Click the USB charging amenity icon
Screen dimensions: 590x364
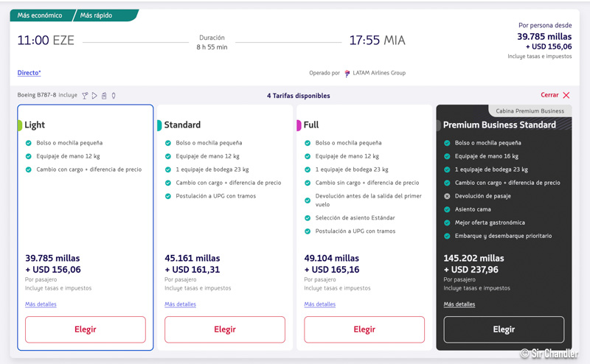104,96
